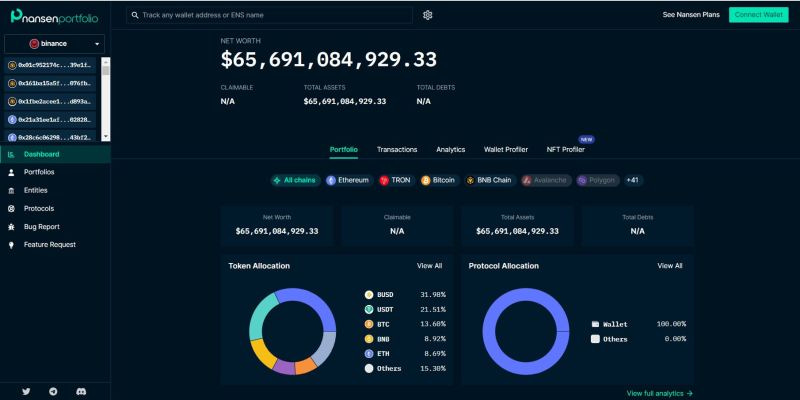Select wallet address 0x28c6c06298...43bf2
The height and width of the screenshot is (400, 800).
coord(50,137)
